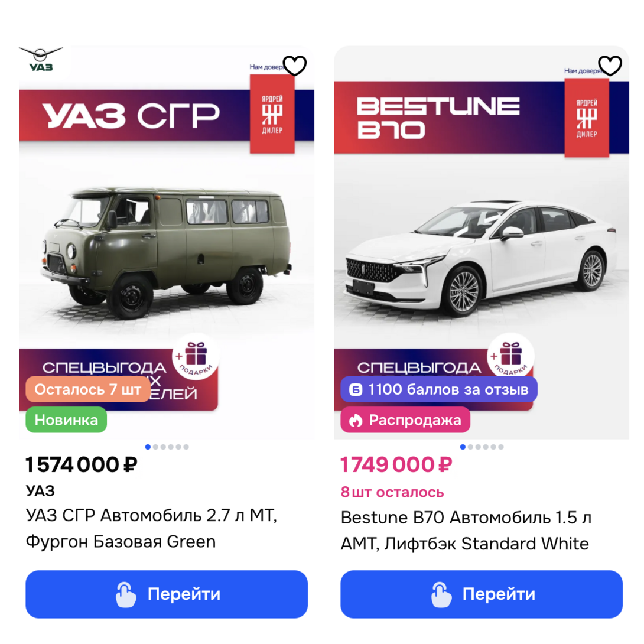
Task: Tap the Новинка green badge
Action: pos(66,419)
